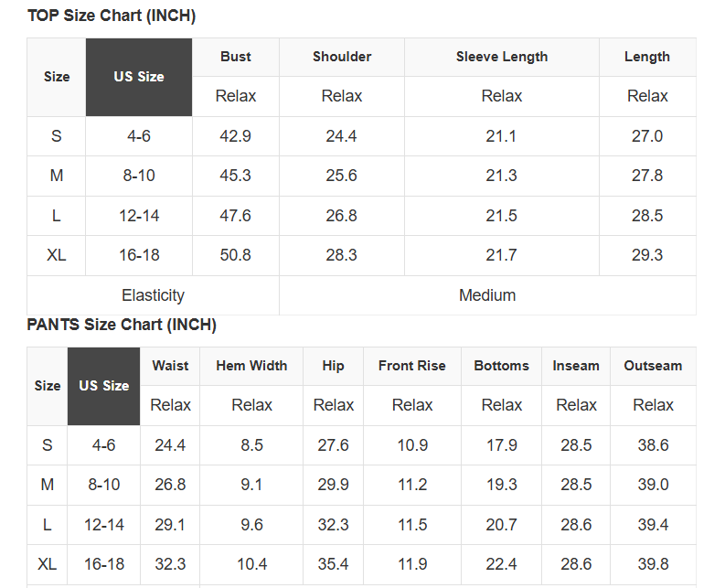Image resolution: width=725 pixels, height=588 pixels.
Task: Select the dark US Size header in TOP chart
Action: click(139, 77)
